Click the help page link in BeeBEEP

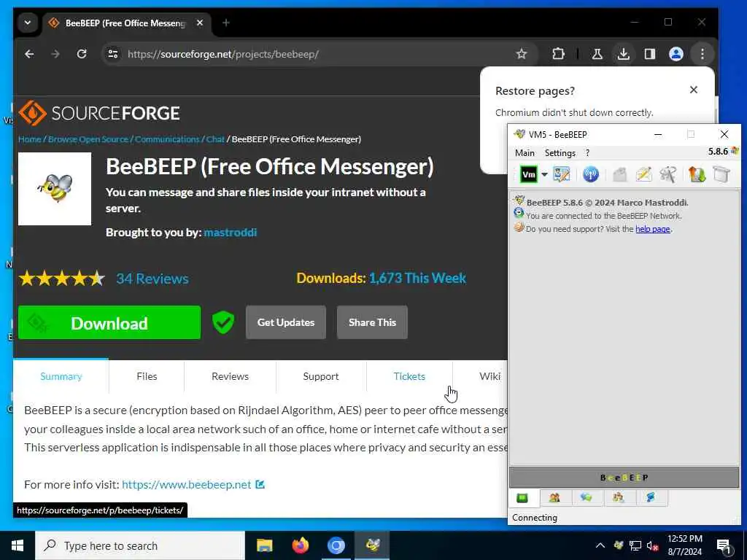pos(653,229)
